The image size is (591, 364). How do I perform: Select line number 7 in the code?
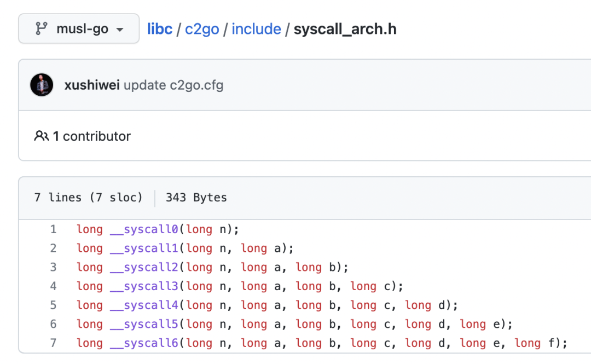pos(54,343)
